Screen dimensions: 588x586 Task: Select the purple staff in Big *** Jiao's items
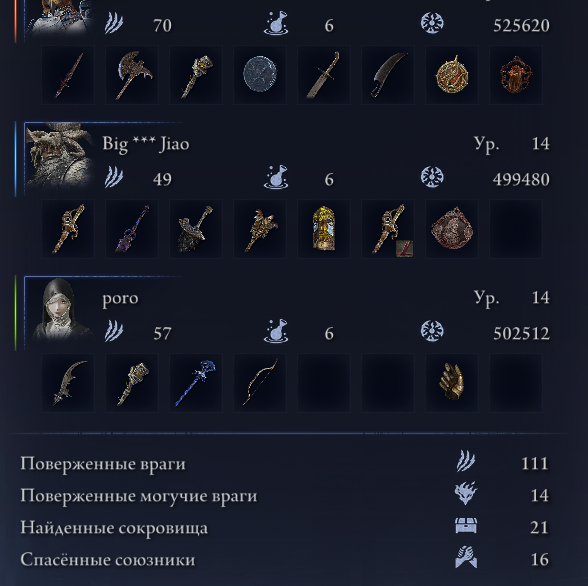[x=132, y=229]
